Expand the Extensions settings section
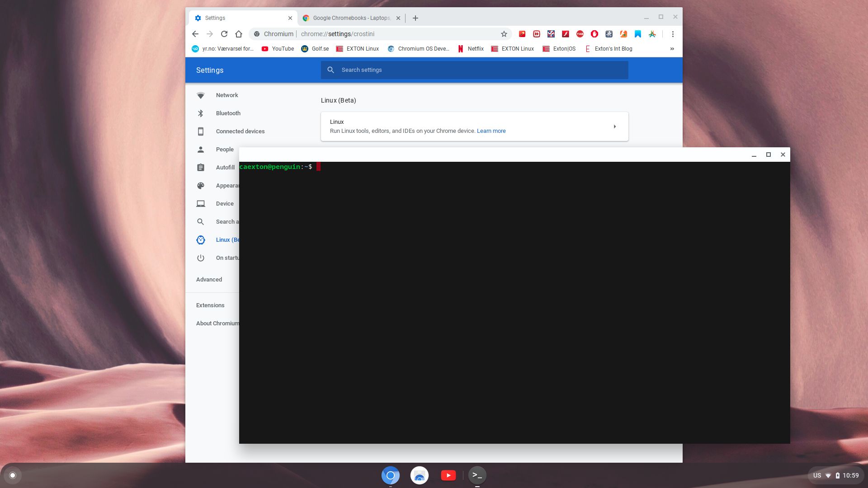Screen dimensions: 868x488 [210, 305]
